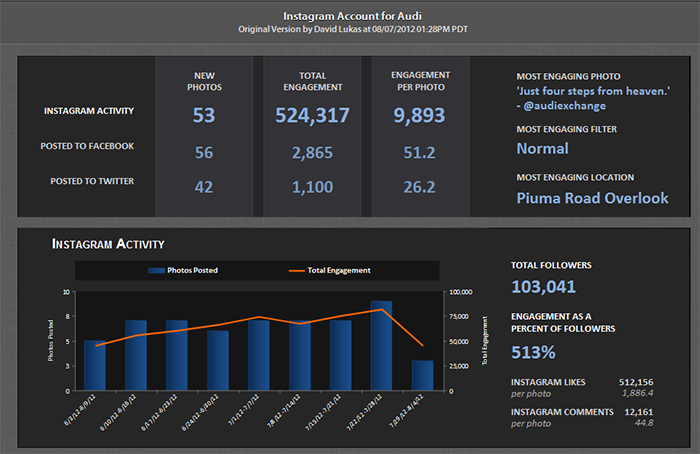Click the tallest bar for 7/22/12-7/28/12
Viewport: 700px width, 454px height.
tap(381, 345)
